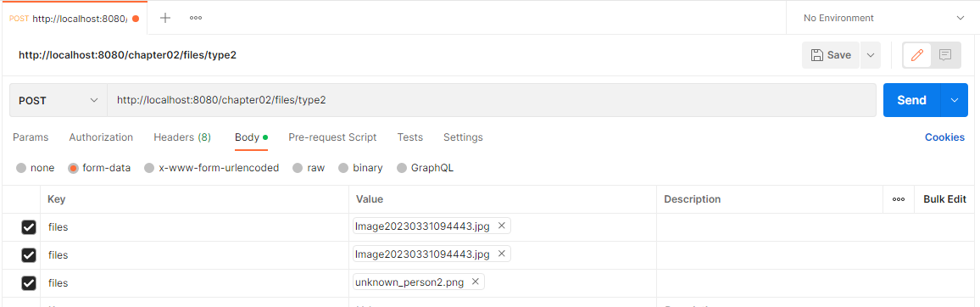Click the orange unsaved-changes dot on the request tab
This screenshot has height=307, width=980.
pyautogui.click(x=136, y=19)
